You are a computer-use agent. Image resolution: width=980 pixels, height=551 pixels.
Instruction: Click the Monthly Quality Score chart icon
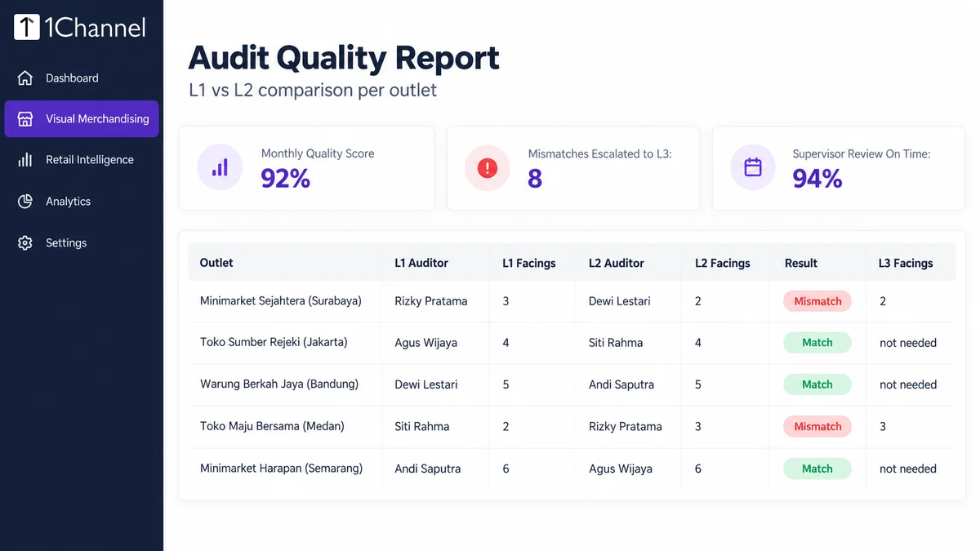220,167
